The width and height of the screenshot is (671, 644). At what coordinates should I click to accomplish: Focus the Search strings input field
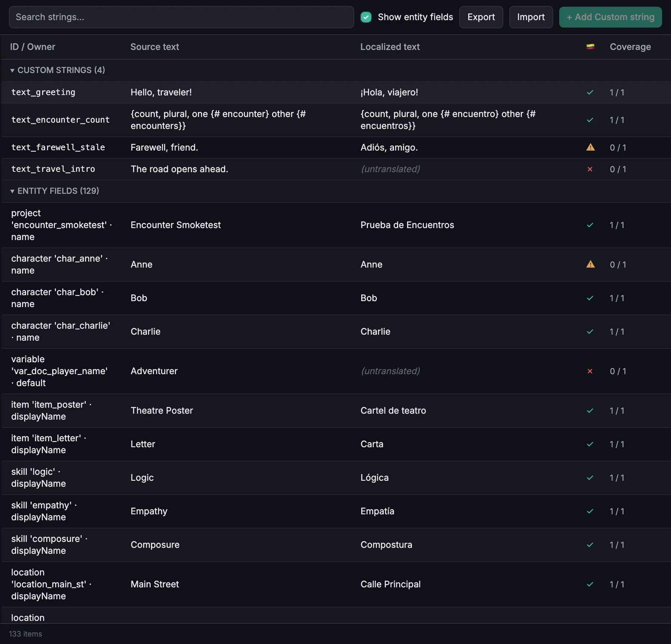tap(181, 17)
